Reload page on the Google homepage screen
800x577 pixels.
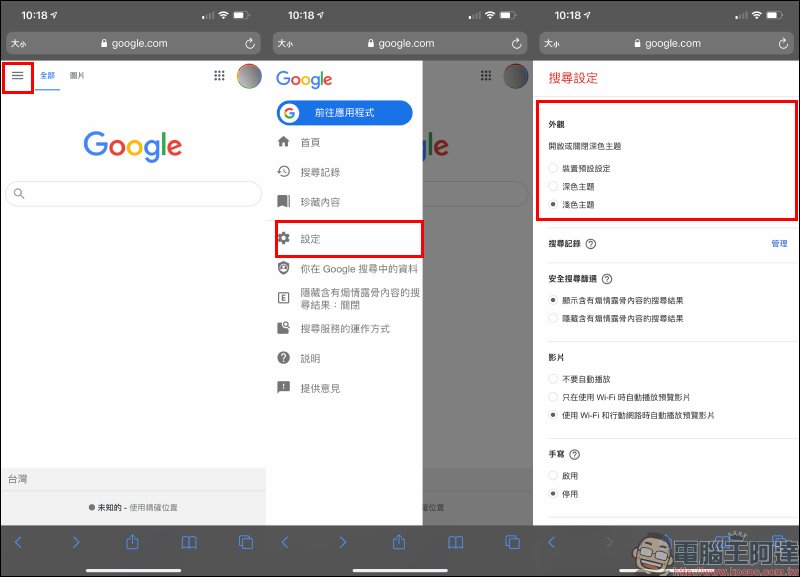(249, 44)
